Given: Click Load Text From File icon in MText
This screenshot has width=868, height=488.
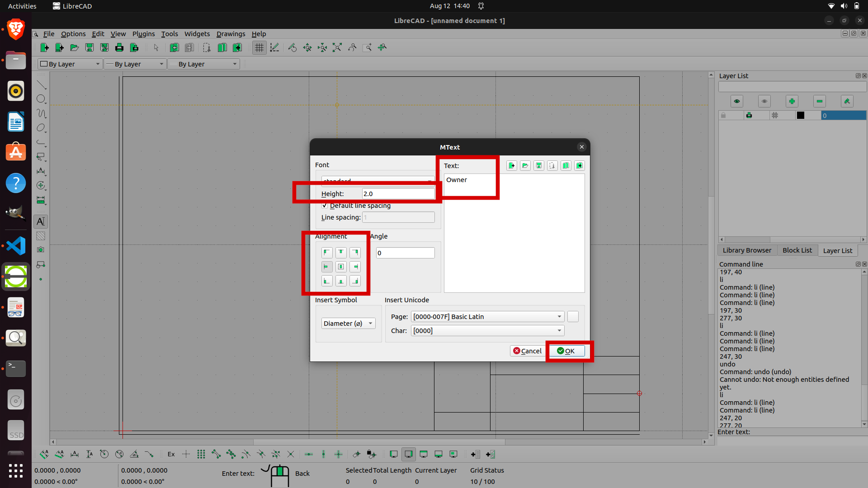Looking at the screenshot, I should (x=525, y=166).
